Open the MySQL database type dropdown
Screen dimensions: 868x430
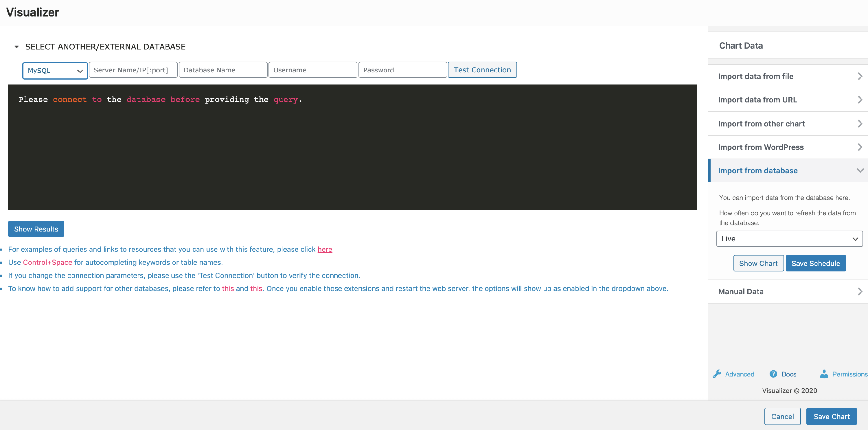tap(55, 71)
